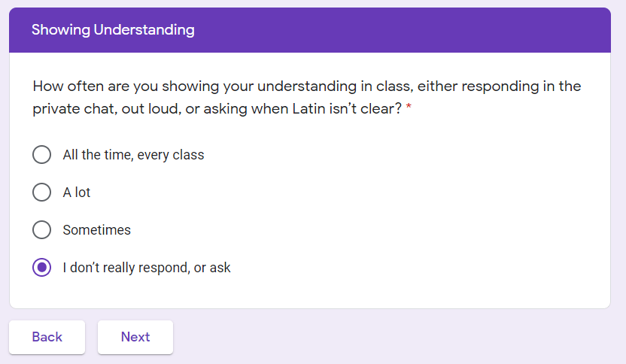Click the "I don't really respond, or ask" text
Viewport: 626px width, 364px height.
[147, 268]
